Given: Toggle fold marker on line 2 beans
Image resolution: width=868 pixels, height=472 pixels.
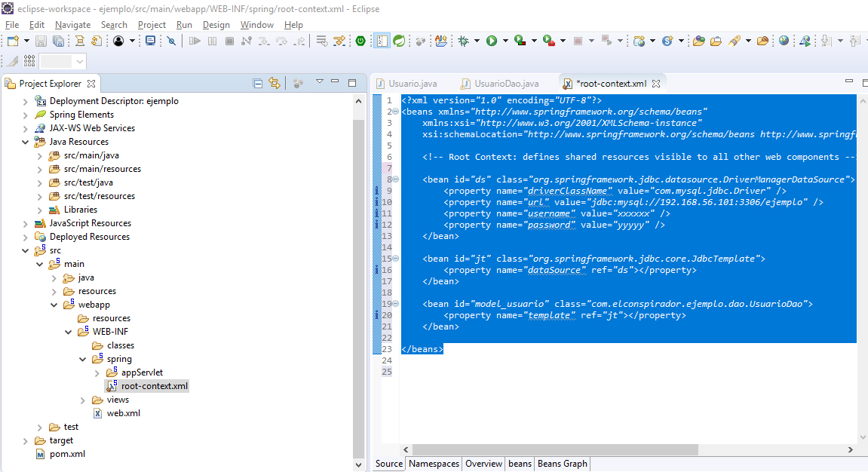Looking at the screenshot, I should click(395, 112).
